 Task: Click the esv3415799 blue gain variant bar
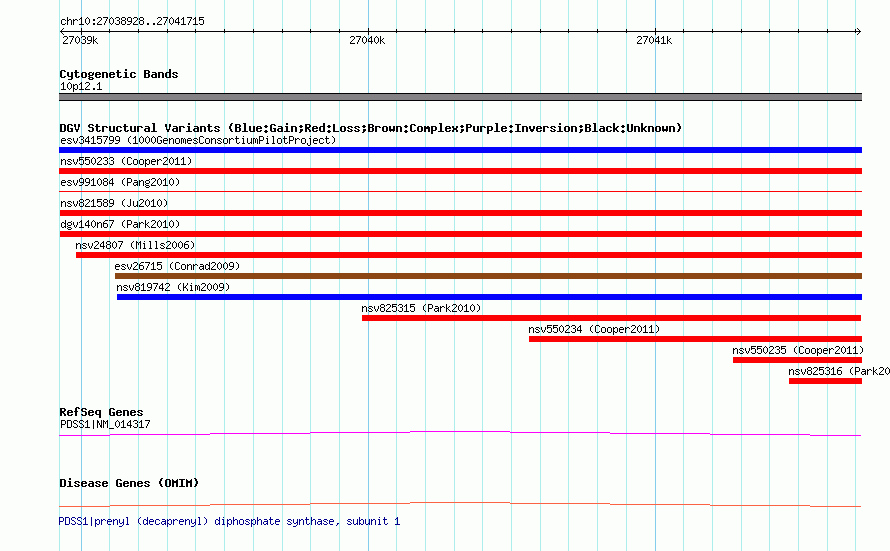pyautogui.click(x=460, y=150)
